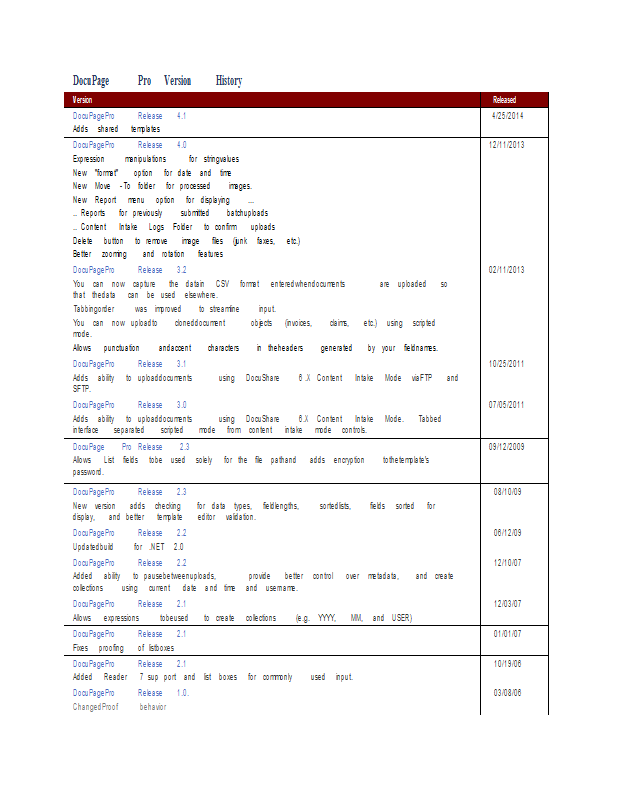This screenshot has width=618, height=800.
Task: Select the release date 12/10/07
Action: (x=507, y=563)
